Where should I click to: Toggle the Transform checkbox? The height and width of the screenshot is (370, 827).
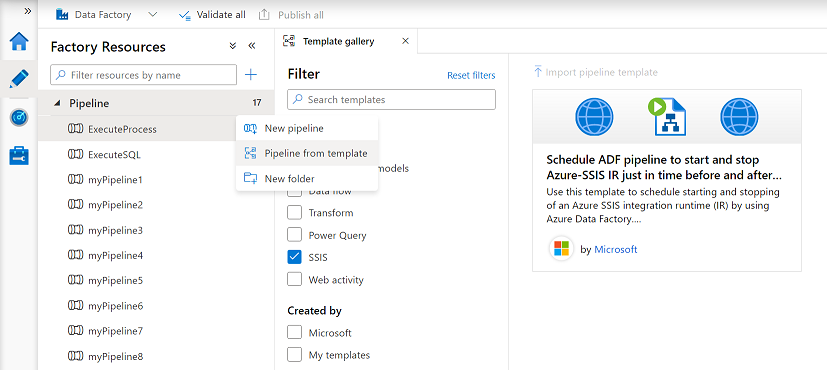(294, 213)
